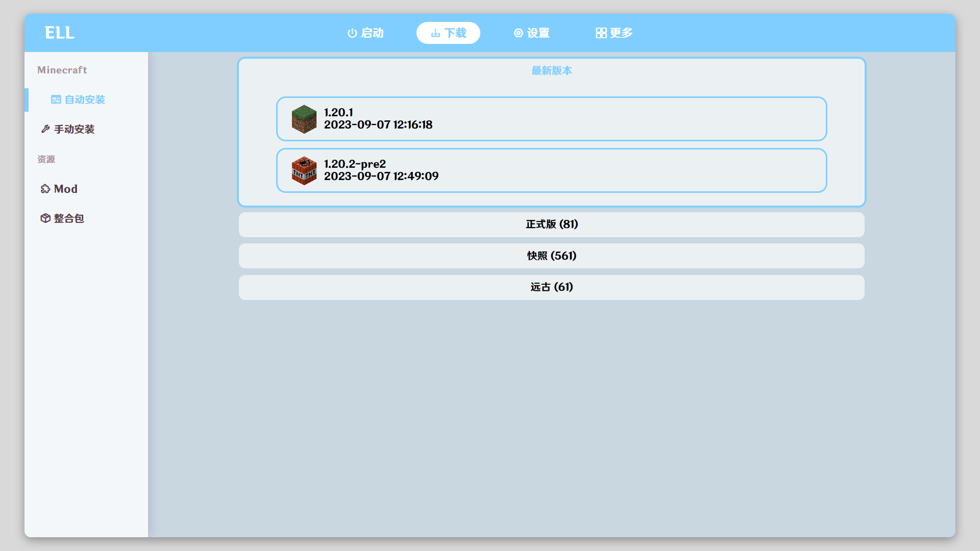Click the window icon beside 自动安装
This screenshot has width=980, height=551.
(56, 99)
